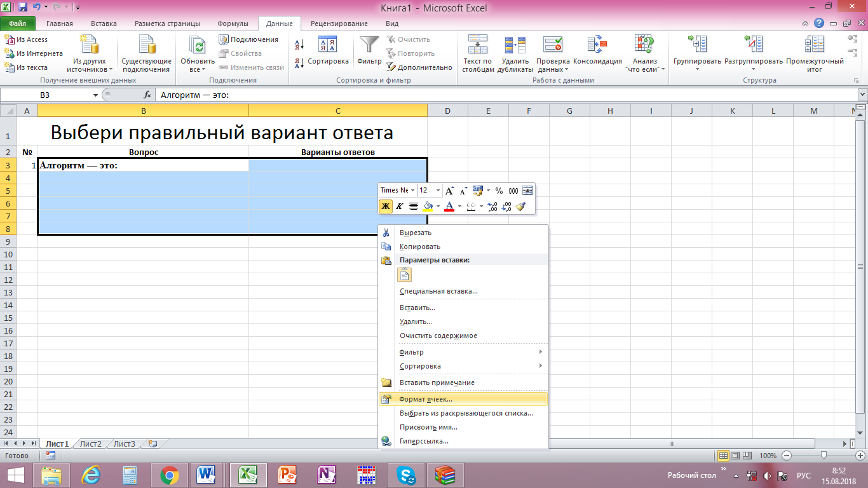
Task: Click percent style in mini toolbar
Action: (x=499, y=191)
